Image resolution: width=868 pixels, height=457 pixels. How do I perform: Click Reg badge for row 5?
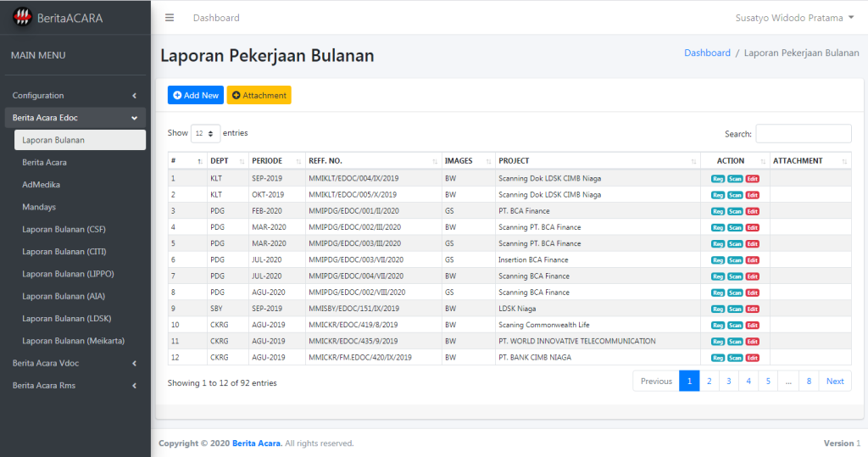point(717,243)
